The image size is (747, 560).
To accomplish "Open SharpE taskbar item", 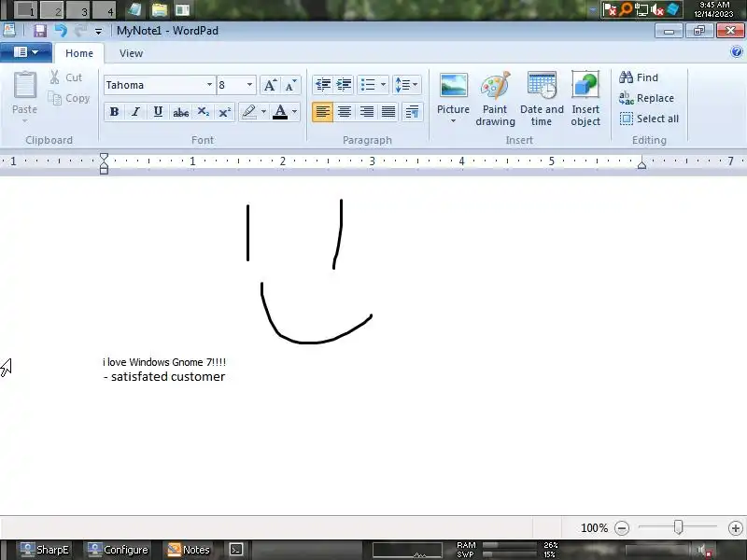I will tap(46, 550).
